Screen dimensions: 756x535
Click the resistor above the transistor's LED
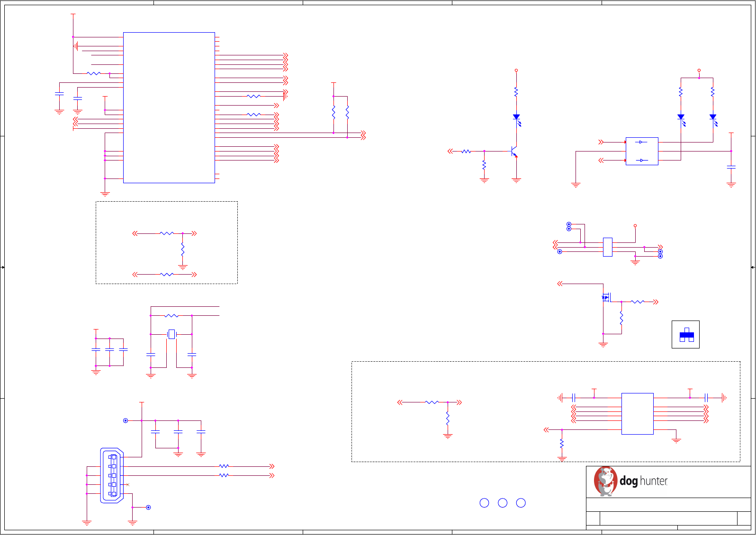pos(516,92)
